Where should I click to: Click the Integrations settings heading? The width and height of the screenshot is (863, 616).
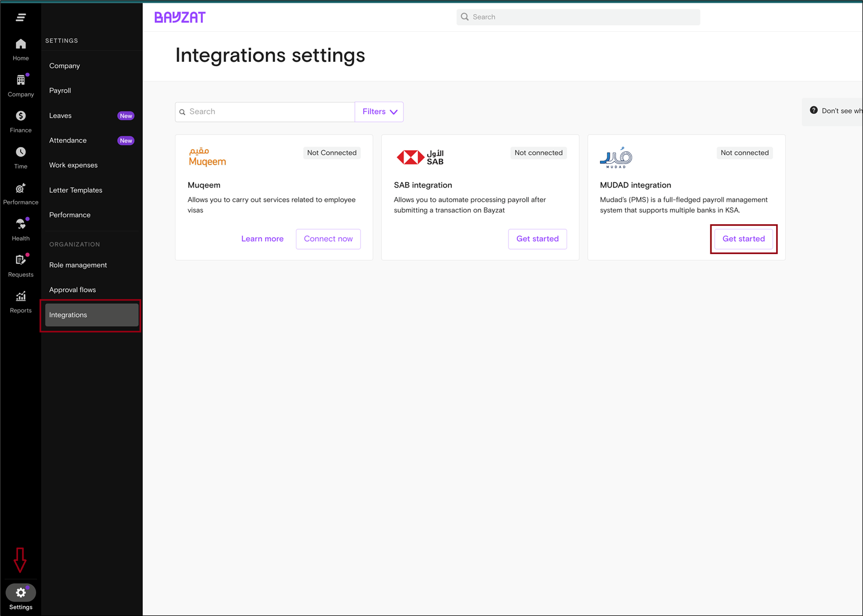[x=270, y=55]
